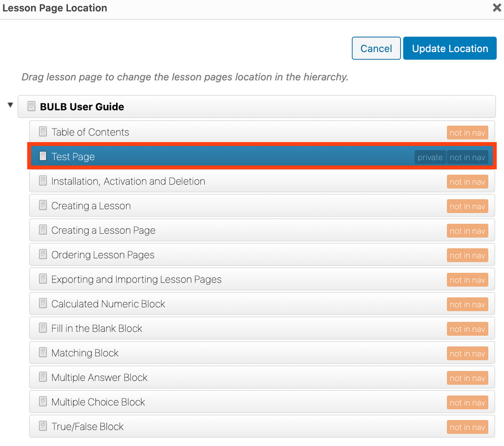Select the Test Page row
Screen dimensions: 504x446
(262, 156)
